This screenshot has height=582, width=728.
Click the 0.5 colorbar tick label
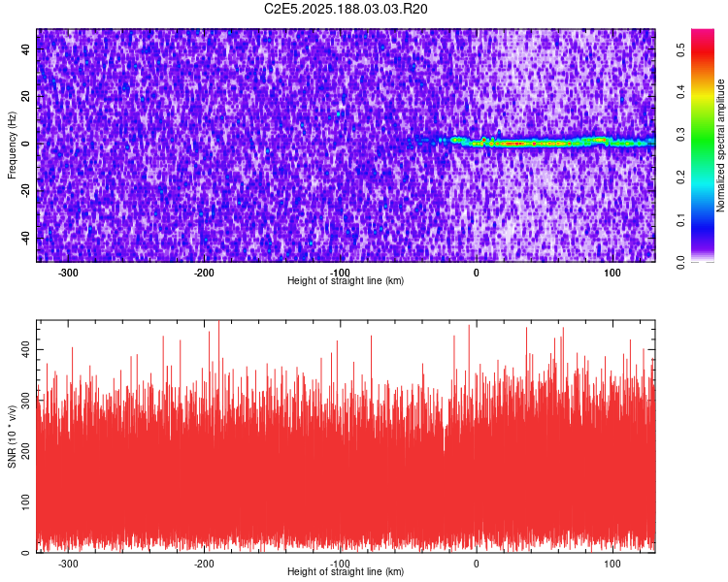[x=680, y=49]
